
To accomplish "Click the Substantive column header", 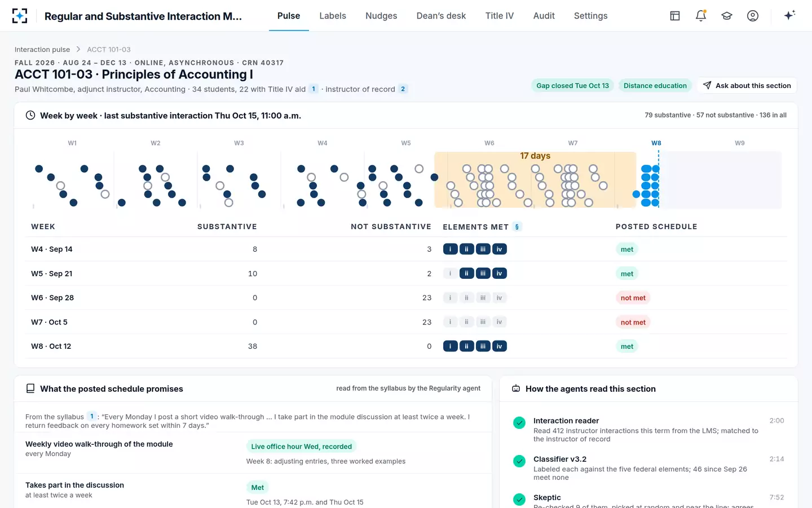I will 227,227.
